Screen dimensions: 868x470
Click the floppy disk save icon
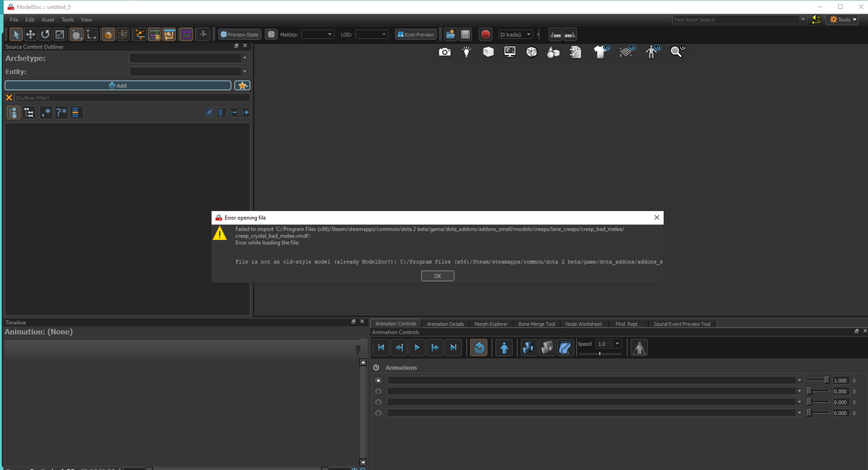pos(465,34)
